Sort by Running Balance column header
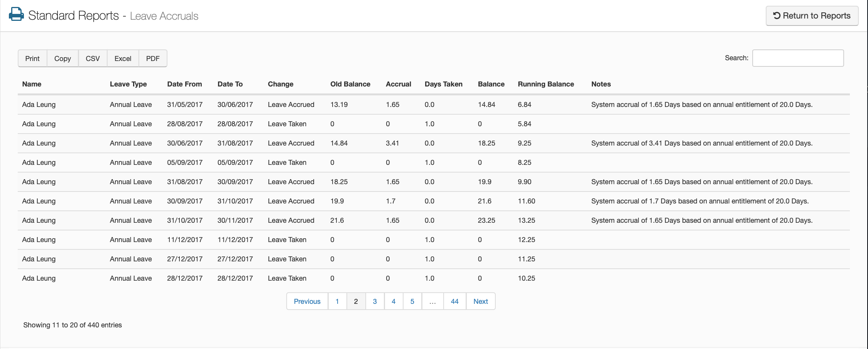 coord(545,84)
